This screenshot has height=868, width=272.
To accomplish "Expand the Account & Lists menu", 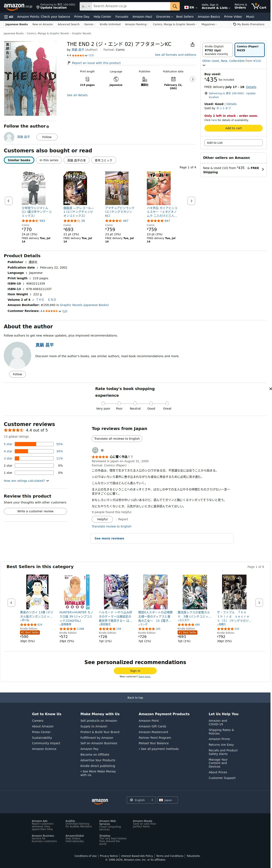I will [x=216, y=6].
